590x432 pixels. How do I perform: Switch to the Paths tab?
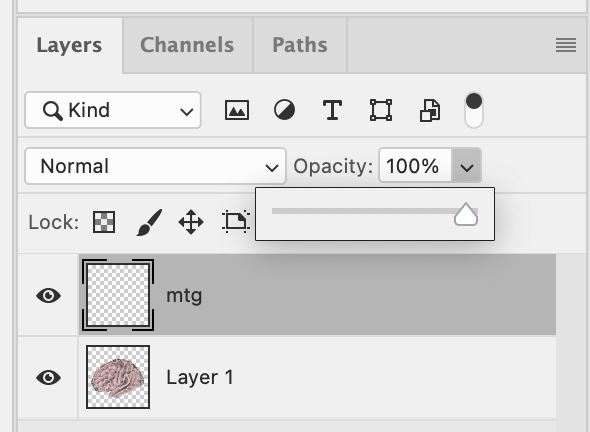click(300, 45)
